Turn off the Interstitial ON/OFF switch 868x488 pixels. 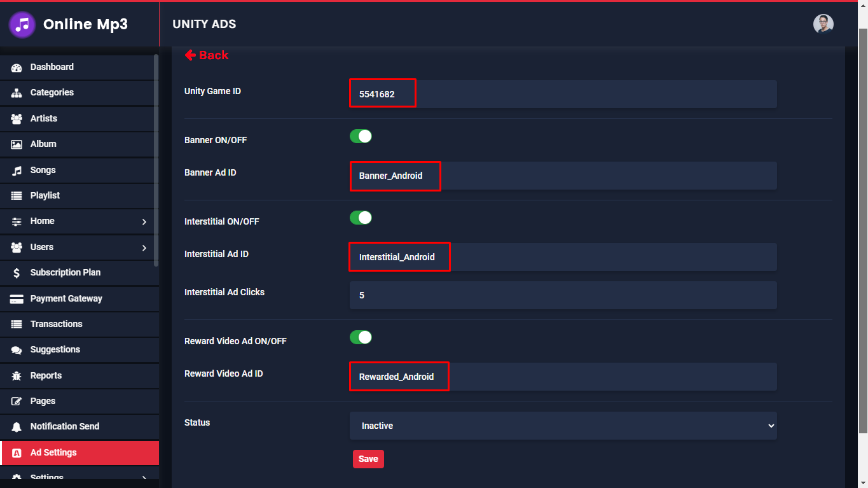pyautogui.click(x=361, y=218)
